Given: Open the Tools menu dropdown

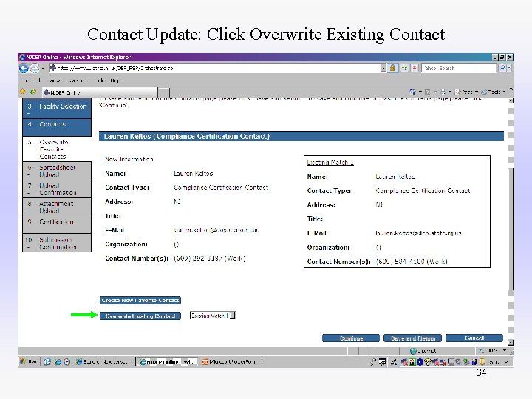Looking at the screenshot, I should (494, 92).
